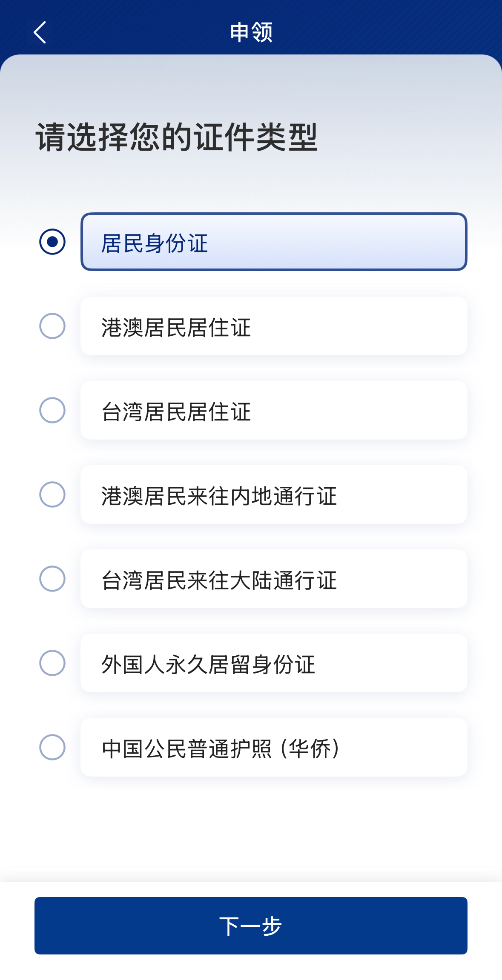The height and width of the screenshot is (980, 502).
Task: Select the 港澳居民居住证 radio button
Action: pyautogui.click(x=52, y=326)
